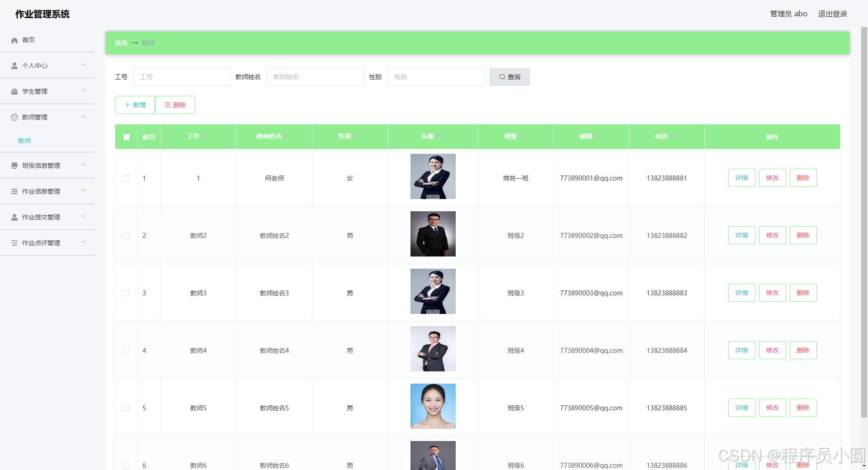Click the 删除 batch delete button above table
Image resolution: width=868 pixels, height=470 pixels.
pyautogui.click(x=175, y=105)
